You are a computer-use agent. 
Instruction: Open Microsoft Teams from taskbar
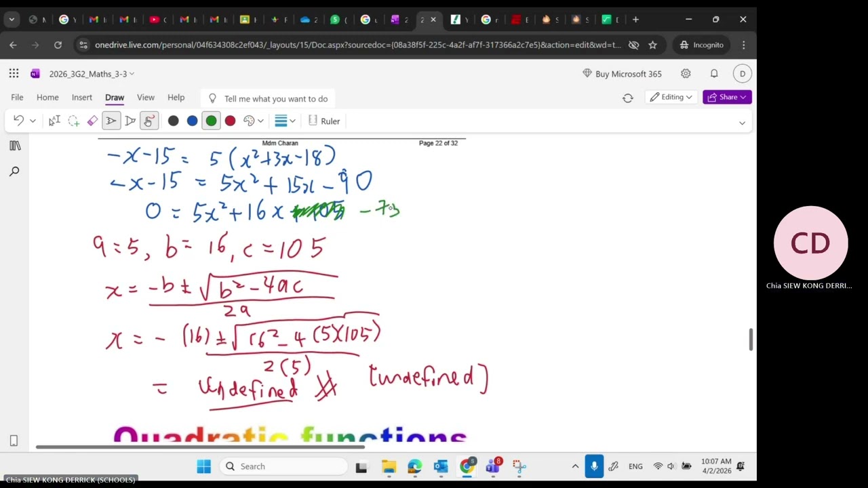493,466
